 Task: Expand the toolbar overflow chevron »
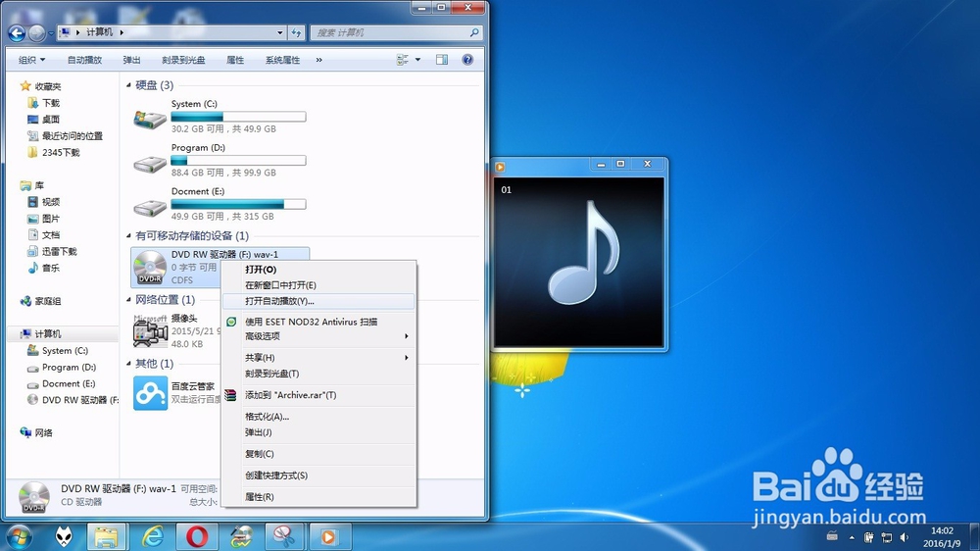pyautogui.click(x=318, y=60)
